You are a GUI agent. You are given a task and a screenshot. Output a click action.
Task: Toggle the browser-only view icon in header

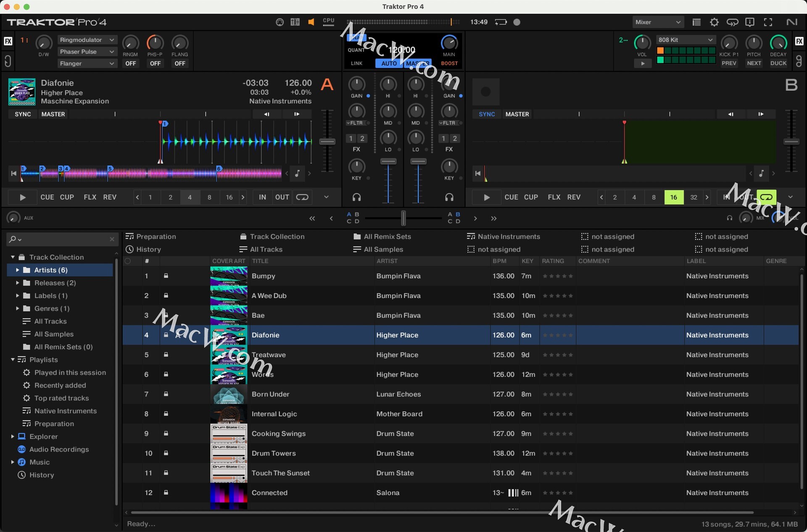pos(696,22)
